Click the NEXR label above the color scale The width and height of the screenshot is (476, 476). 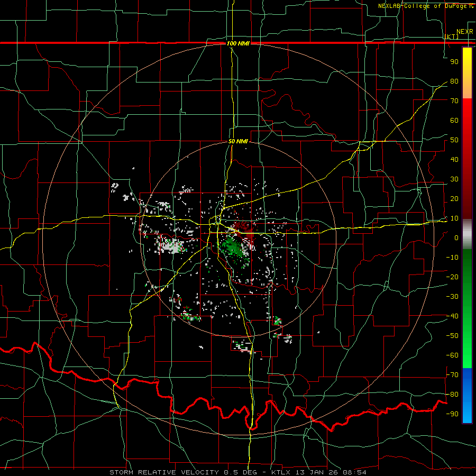coord(465,32)
